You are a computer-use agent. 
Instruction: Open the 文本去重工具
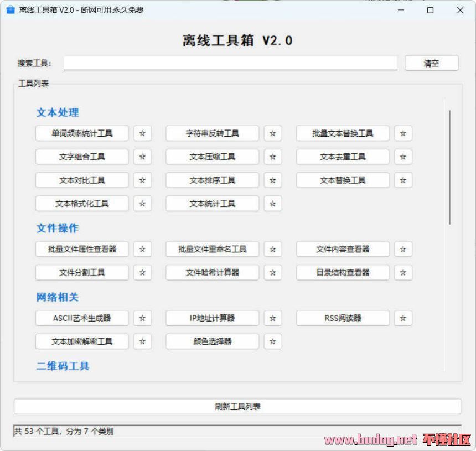(343, 157)
